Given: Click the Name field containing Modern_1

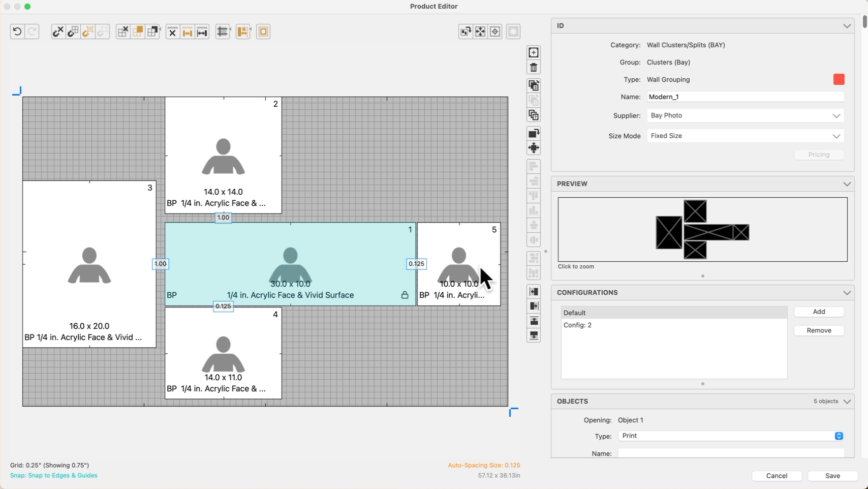Looking at the screenshot, I should (x=745, y=97).
